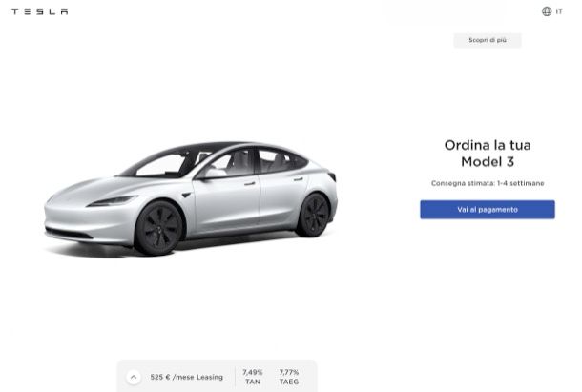The height and width of the screenshot is (392, 582).
Task: Click the glass roof of the Model 3
Action: [x=219, y=146]
